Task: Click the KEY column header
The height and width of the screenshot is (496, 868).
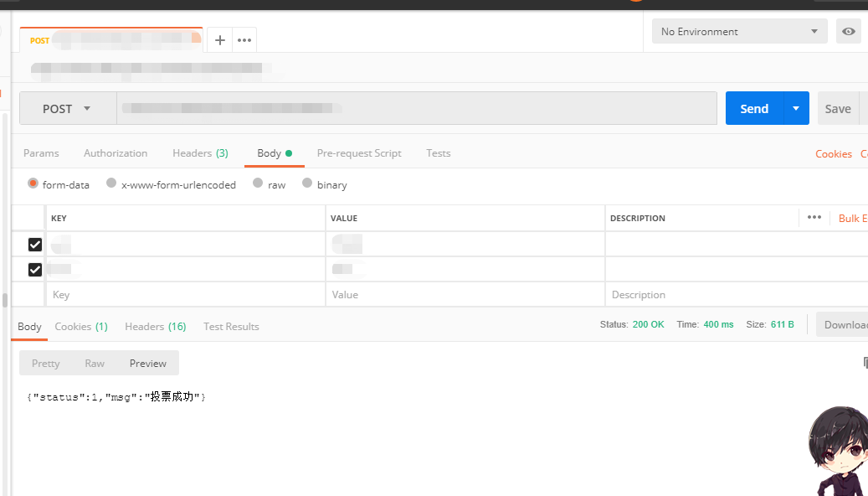Action: 59,219
